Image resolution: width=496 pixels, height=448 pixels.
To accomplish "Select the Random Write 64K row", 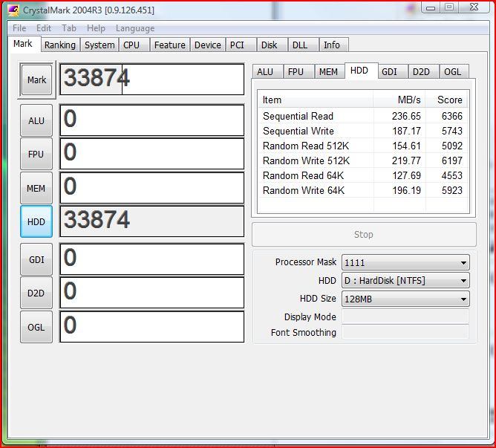I will click(x=363, y=191).
